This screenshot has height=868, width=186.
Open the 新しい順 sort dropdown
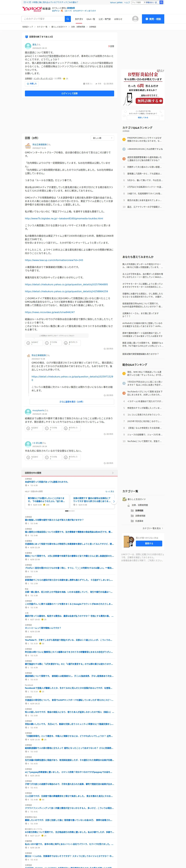pyautogui.click(x=102, y=138)
